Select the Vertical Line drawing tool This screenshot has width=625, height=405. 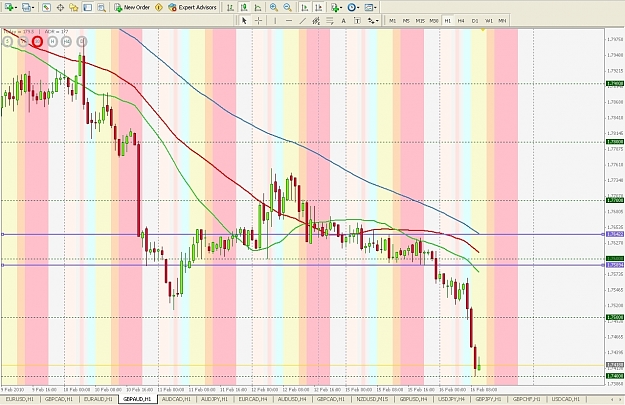275,21
